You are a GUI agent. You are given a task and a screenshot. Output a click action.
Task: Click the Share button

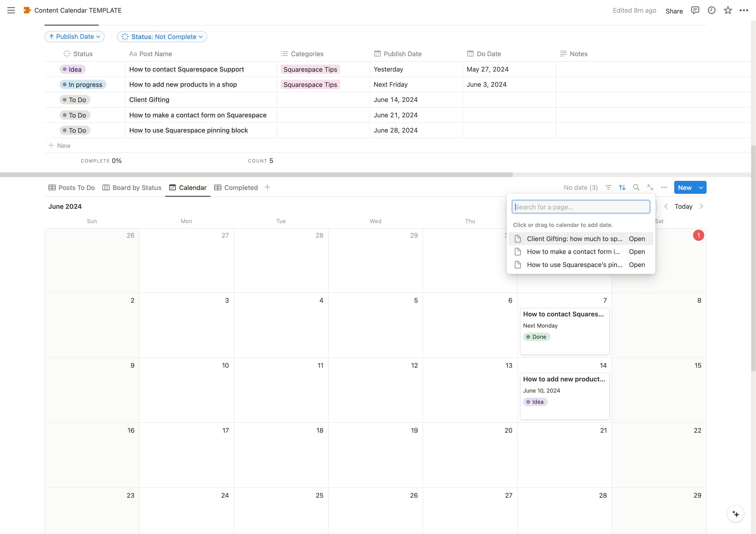pyautogui.click(x=674, y=11)
